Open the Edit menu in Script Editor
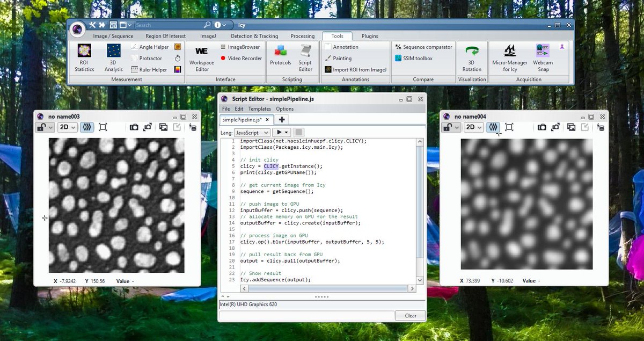The height and width of the screenshot is (341, 644). coord(239,109)
